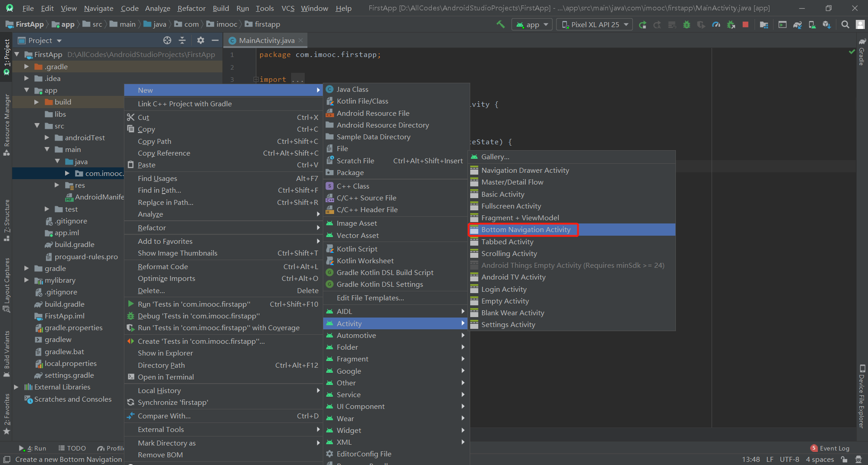The width and height of the screenshot is (868, 465).
Task: Click the firstapp breadcrumb
Action: pyautogui.click(x=263, y=24)
